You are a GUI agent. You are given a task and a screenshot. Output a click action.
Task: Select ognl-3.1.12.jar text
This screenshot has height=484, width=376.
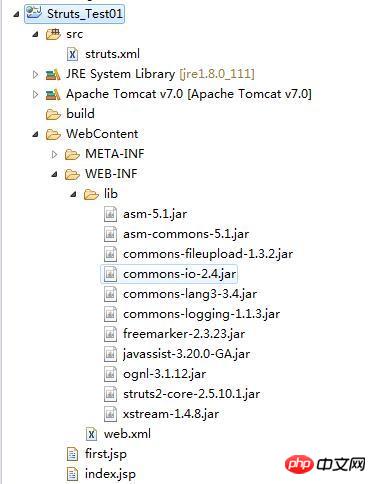tap(164, 374)
